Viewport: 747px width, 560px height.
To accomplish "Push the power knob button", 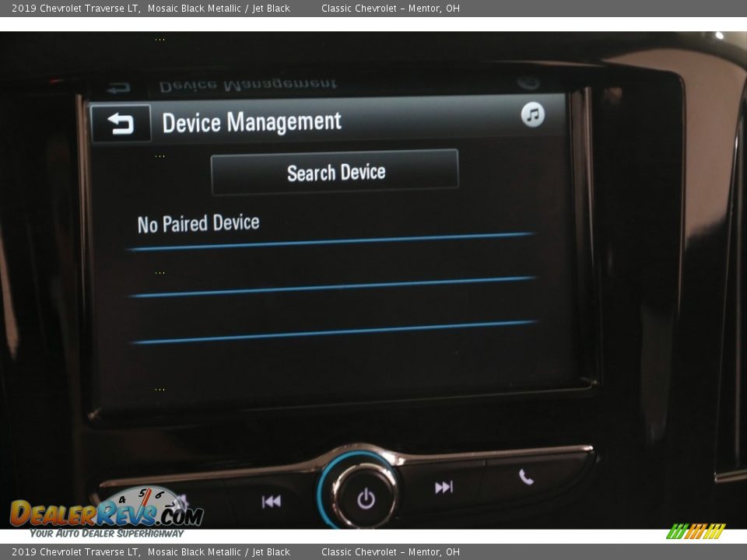I will (x=366, y=499).
